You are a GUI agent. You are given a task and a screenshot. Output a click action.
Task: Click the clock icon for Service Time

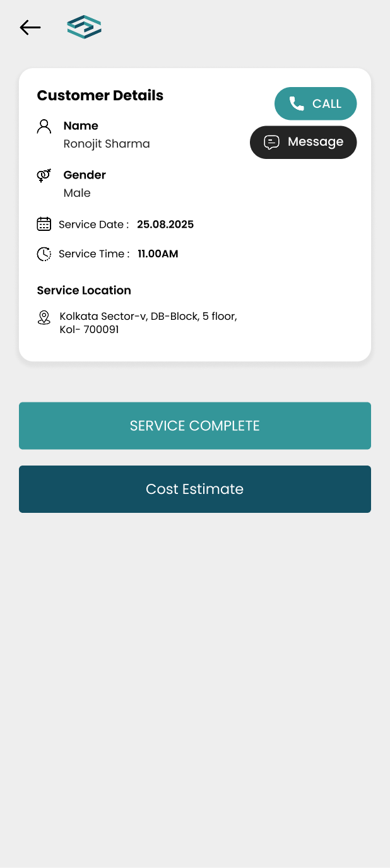pyautogui.click(x=44, y=254)
